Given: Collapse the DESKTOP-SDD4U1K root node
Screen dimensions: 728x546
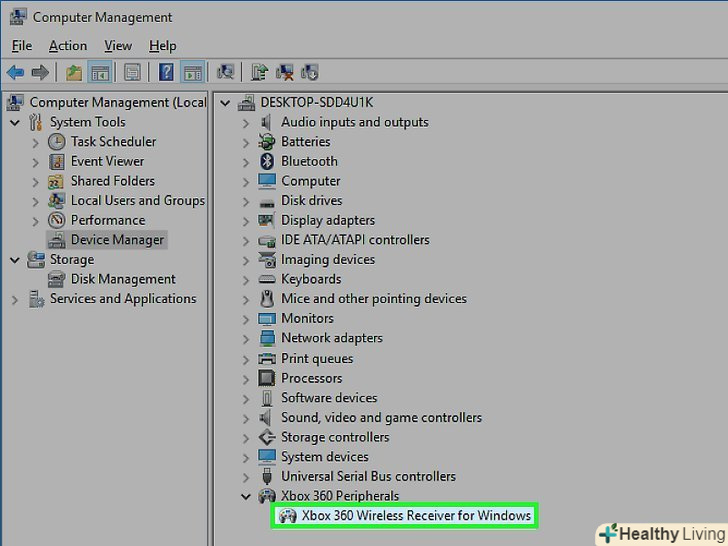Looking at the screenshot, I should tap(225, 103).
